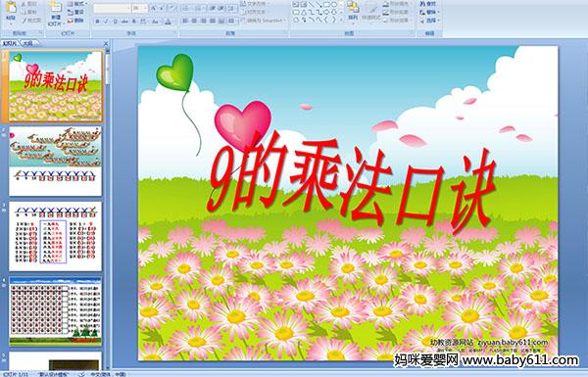Click the Convert to SmartArt button

click(264, 21)
